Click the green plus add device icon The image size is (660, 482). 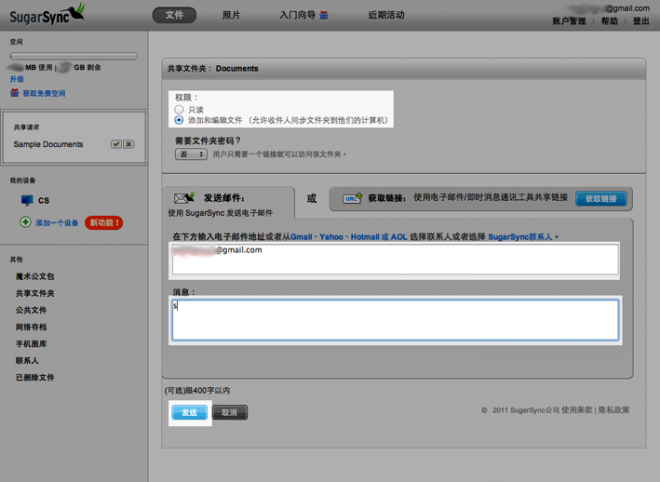26,222
